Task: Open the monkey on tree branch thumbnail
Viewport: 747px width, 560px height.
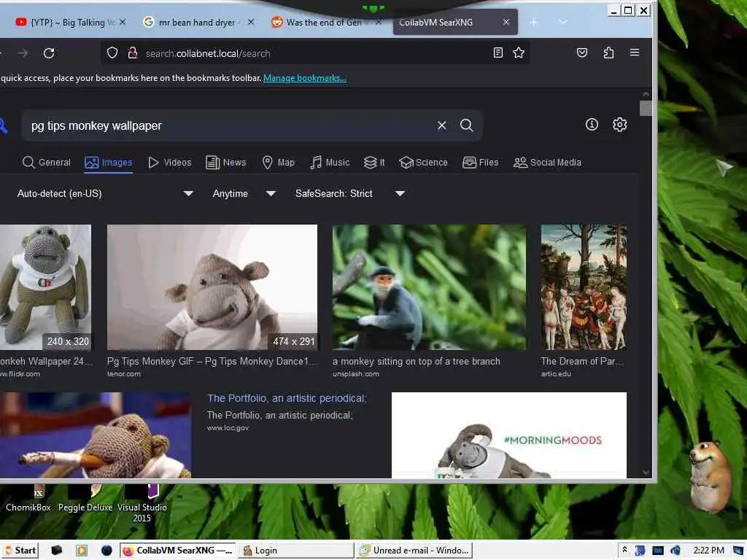Action: coord(429,287)
